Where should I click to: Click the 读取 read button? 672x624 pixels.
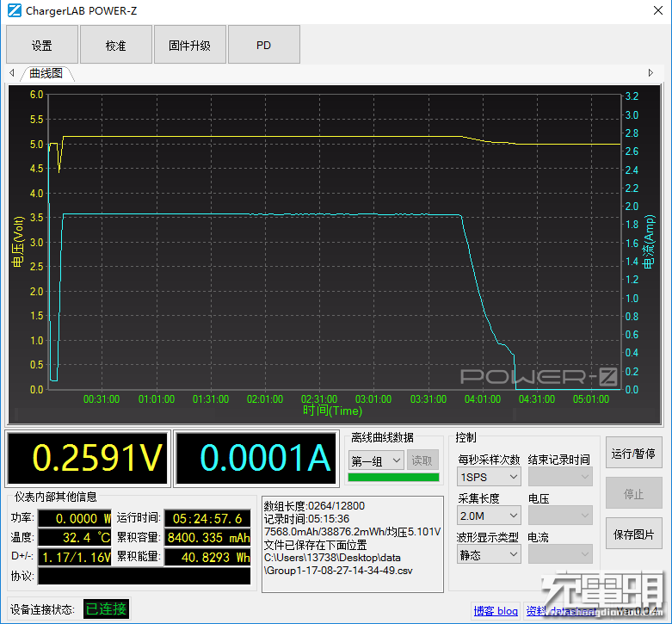coord(422,460)
